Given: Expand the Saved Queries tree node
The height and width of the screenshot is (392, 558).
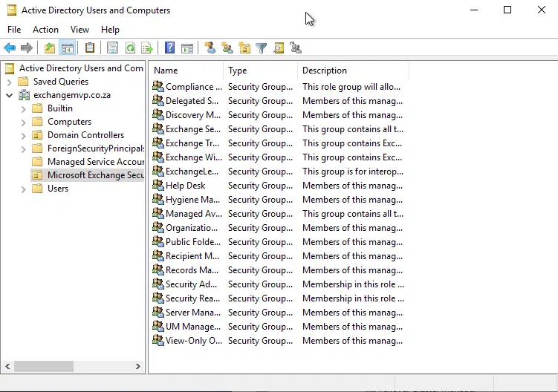Looking at the screenshot, I should coord(10,82).
